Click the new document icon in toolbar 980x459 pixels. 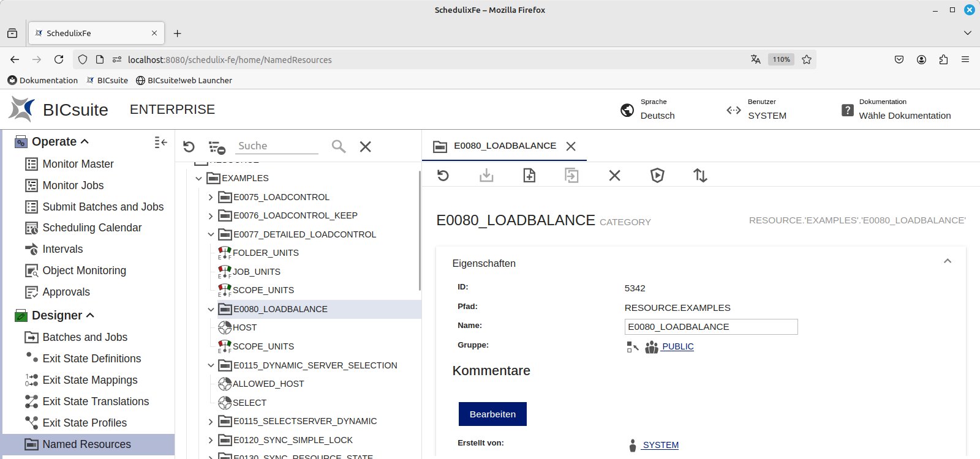(529, 176)
